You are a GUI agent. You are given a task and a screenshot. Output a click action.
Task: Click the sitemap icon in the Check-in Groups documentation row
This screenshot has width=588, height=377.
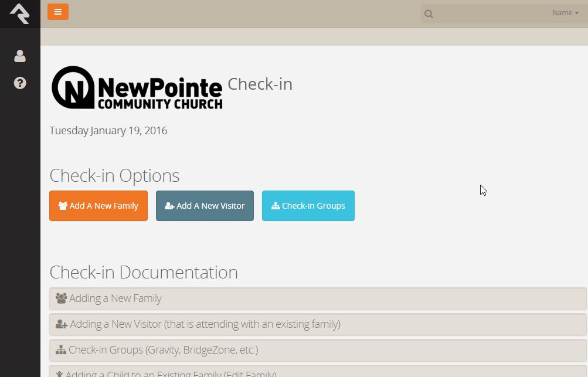(61, 350)
